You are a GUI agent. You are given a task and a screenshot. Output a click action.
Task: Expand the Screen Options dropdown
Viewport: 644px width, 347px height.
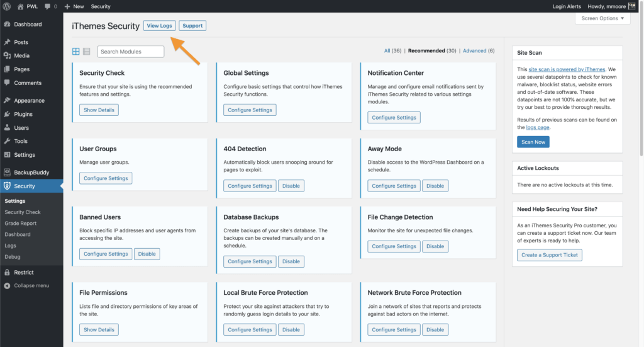pyautogui.click(x=602, y=18)
